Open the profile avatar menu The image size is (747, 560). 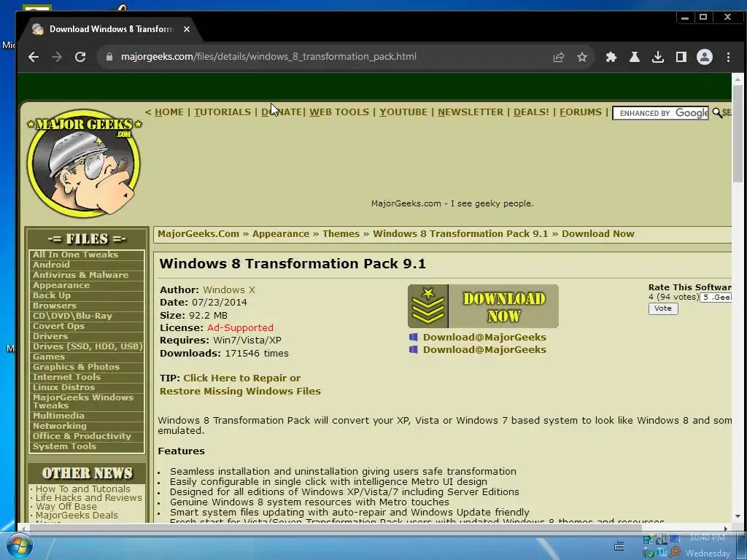(x=705, y=57)
